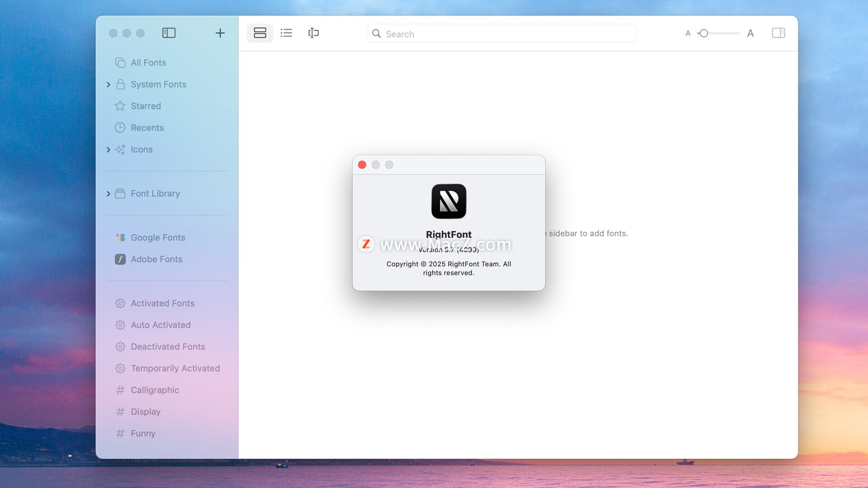The width and height of the screenshot is (868, 488).
Task: Open Font Library label
Action: tap(156, 193)
